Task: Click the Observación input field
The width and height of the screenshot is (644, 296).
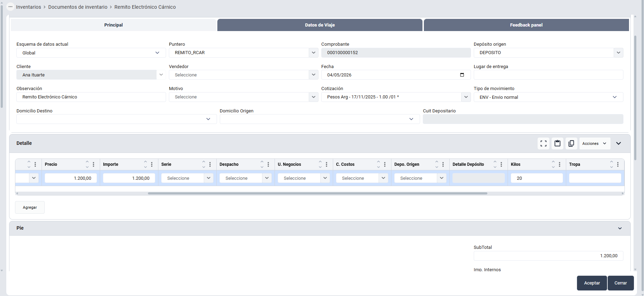Action: 91,97
